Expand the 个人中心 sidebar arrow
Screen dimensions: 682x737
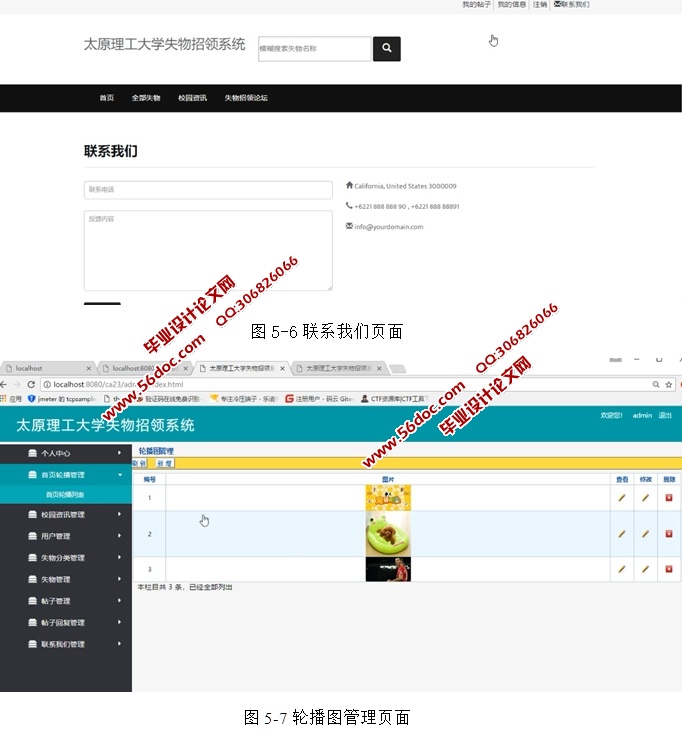pos(119,453)
